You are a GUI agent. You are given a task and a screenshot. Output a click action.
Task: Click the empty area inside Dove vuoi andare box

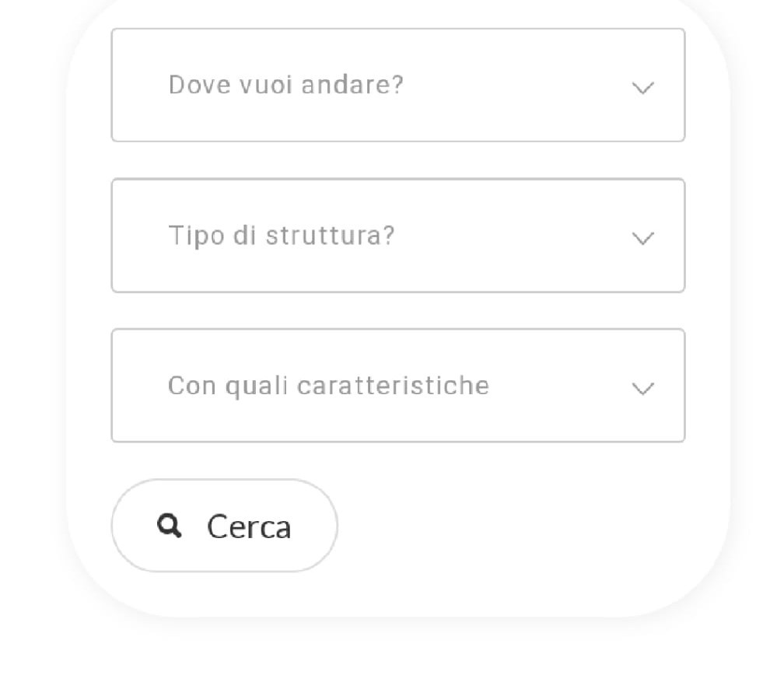pyautogui.click(x=515, y=85)
